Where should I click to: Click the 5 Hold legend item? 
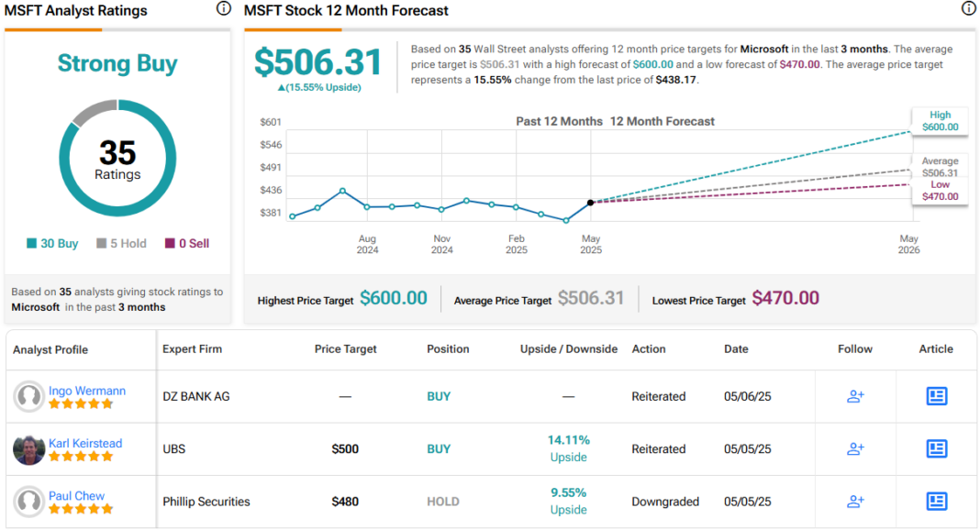pos(121,244)
